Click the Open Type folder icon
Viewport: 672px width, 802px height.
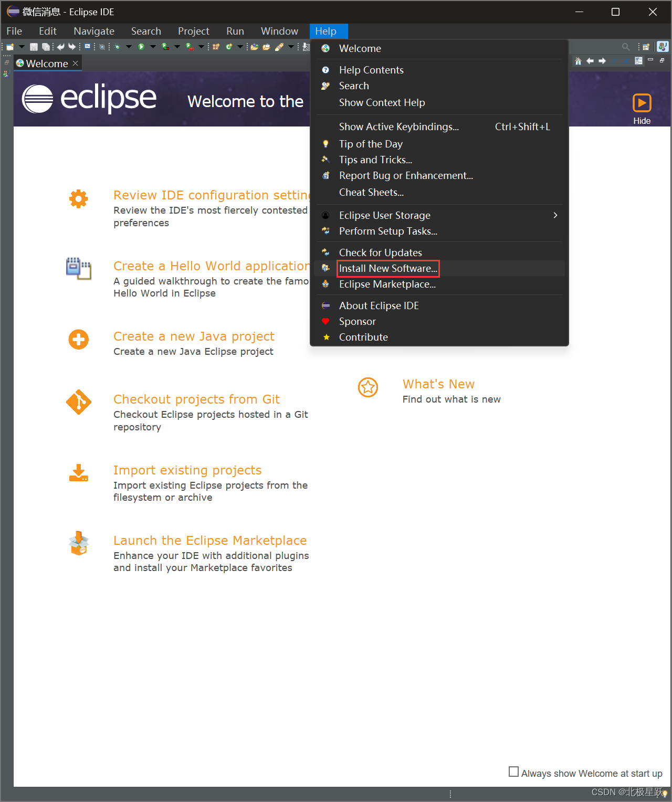254,47
